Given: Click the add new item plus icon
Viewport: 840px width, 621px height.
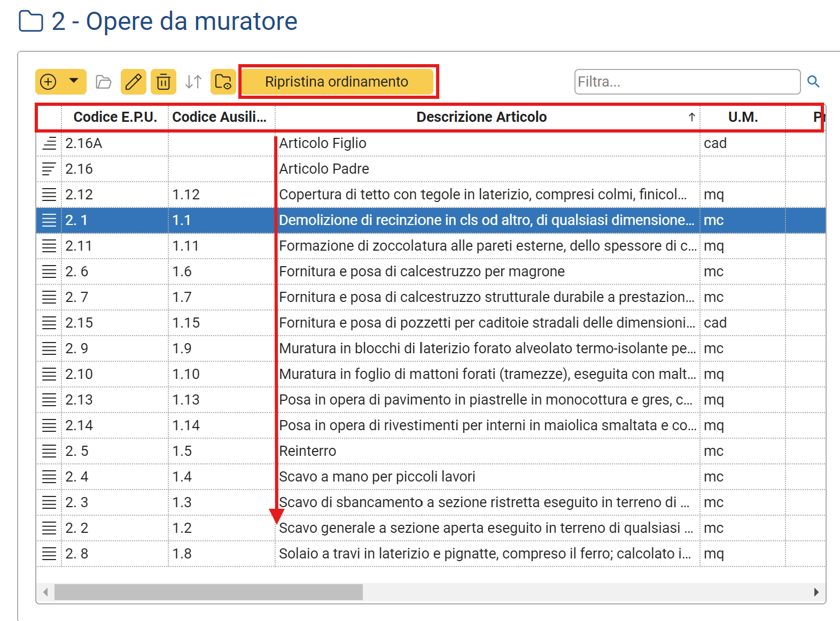Looking at the screenshot, I should [49, 82].
